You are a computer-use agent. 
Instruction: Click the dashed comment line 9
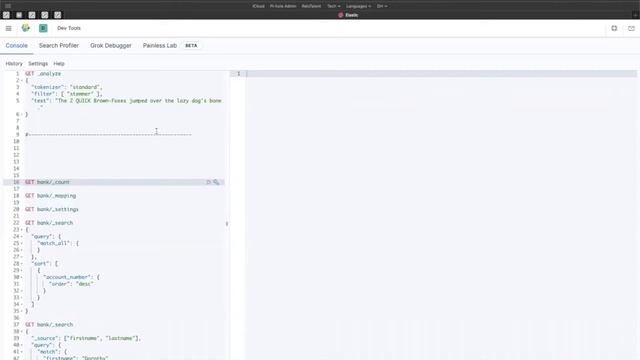pyautogui.click(x=108, y=135)
